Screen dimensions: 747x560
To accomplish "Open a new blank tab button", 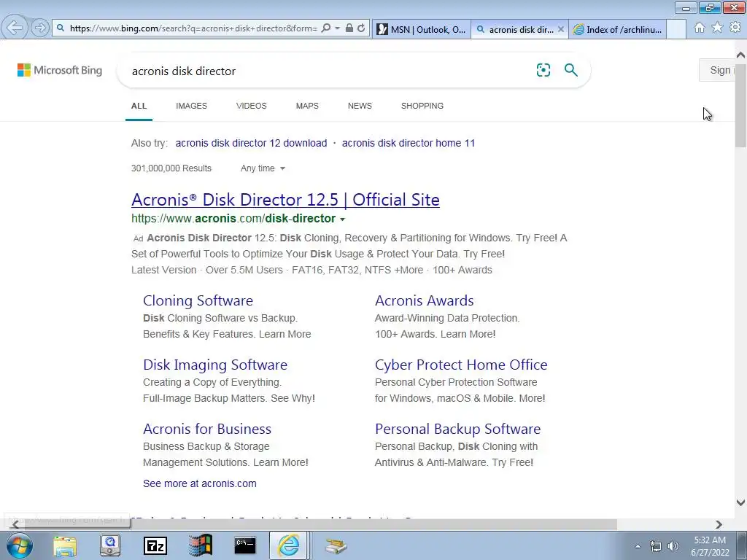I will 676,29.
